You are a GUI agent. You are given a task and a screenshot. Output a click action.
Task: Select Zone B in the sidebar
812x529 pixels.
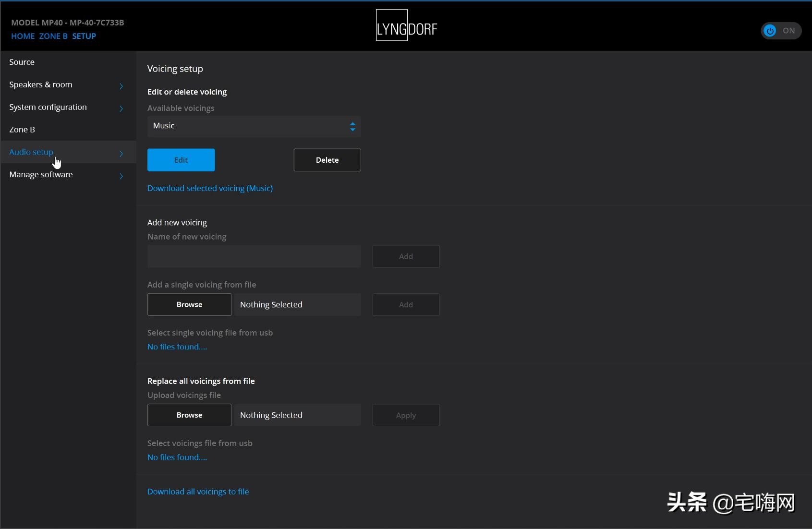tap(22, 130)
